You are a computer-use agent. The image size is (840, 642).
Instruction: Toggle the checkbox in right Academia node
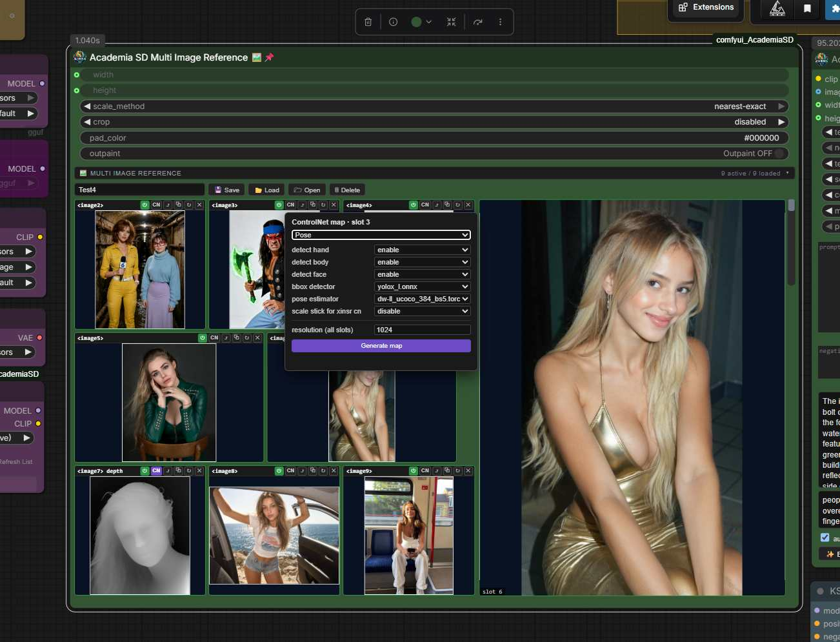coord(825,537)
